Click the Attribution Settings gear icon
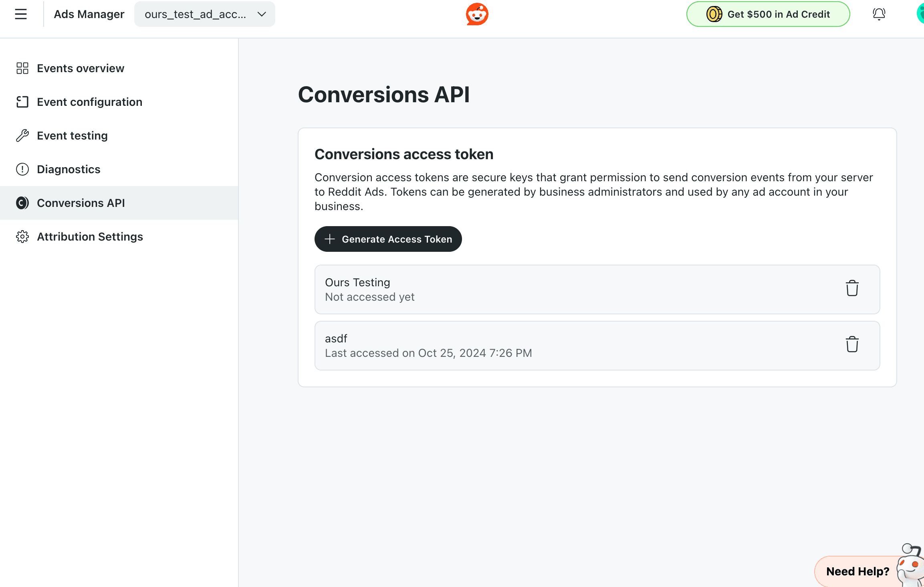Image resolution: width=924 pixels, height=587 pixels. point(22,237)
